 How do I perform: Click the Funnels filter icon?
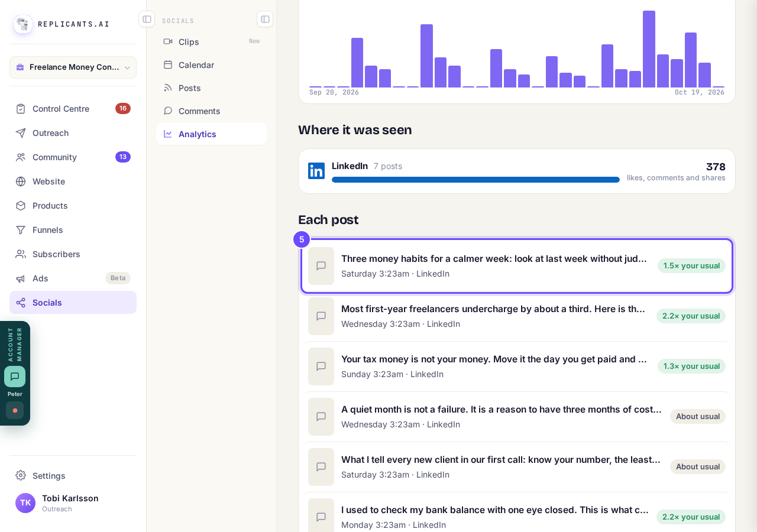click(x=21, y=230)
